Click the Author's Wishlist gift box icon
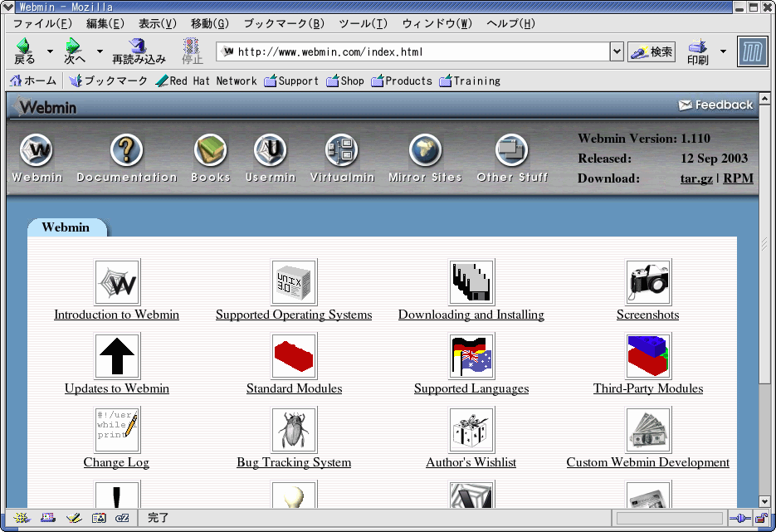The image size is (776, 532). coord(471,430)
